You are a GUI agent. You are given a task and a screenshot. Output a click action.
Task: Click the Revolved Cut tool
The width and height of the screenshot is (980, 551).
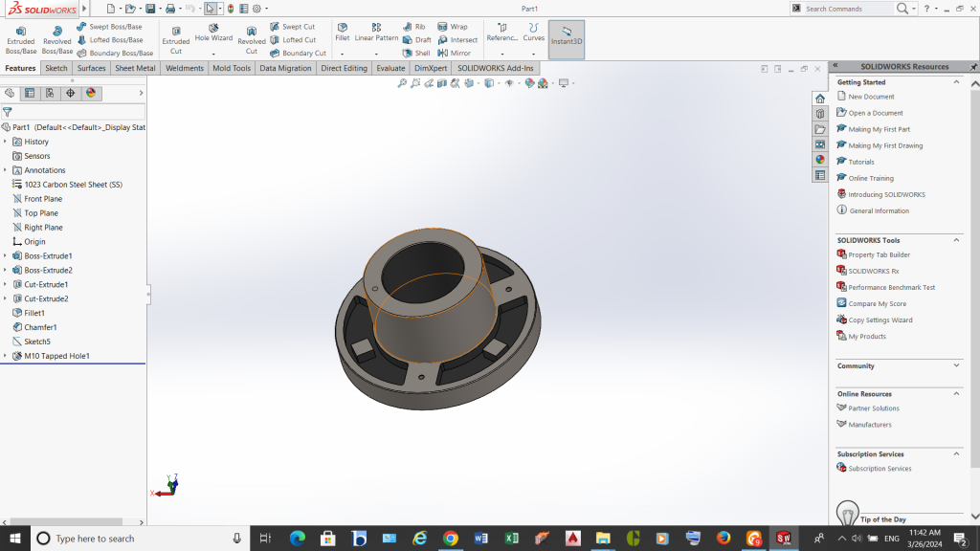252,39
